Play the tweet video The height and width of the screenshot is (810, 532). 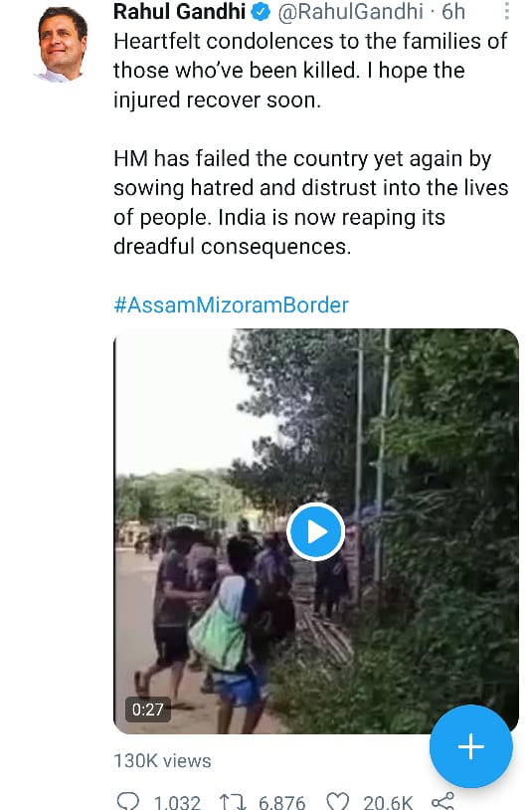316,531
